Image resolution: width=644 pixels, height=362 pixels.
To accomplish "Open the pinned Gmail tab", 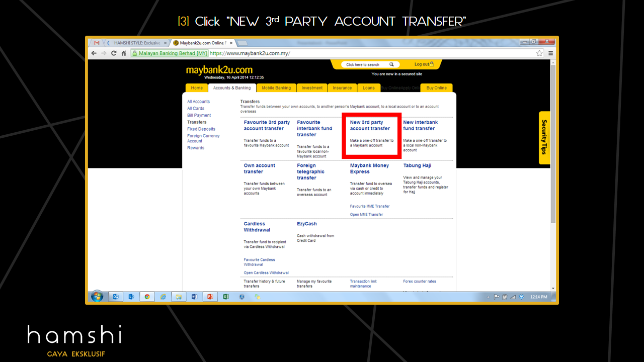I will point(97,43).
